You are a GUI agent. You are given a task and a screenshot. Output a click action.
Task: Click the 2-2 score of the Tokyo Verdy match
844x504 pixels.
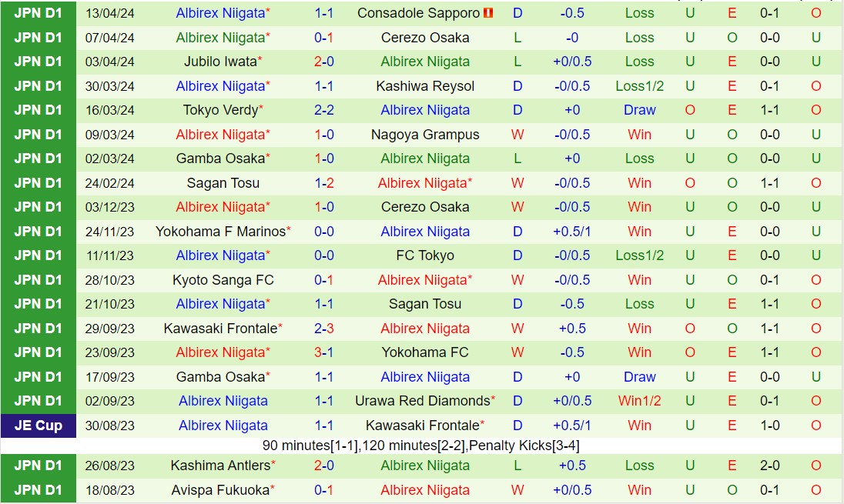323,110
